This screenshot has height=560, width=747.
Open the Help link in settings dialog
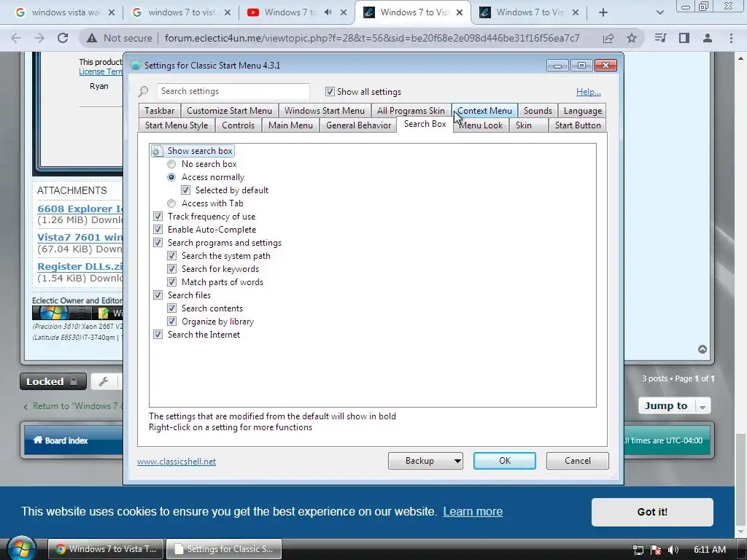point(589,92)
